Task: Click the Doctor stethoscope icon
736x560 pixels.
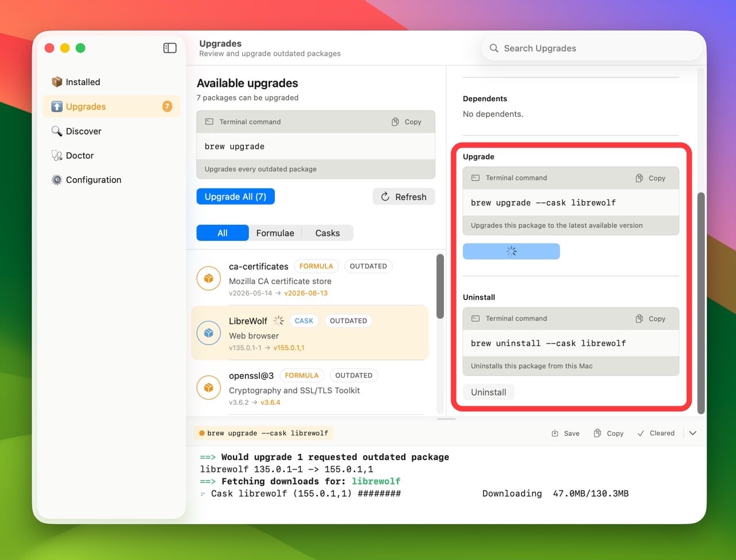Action: click(x=56, y=155)
